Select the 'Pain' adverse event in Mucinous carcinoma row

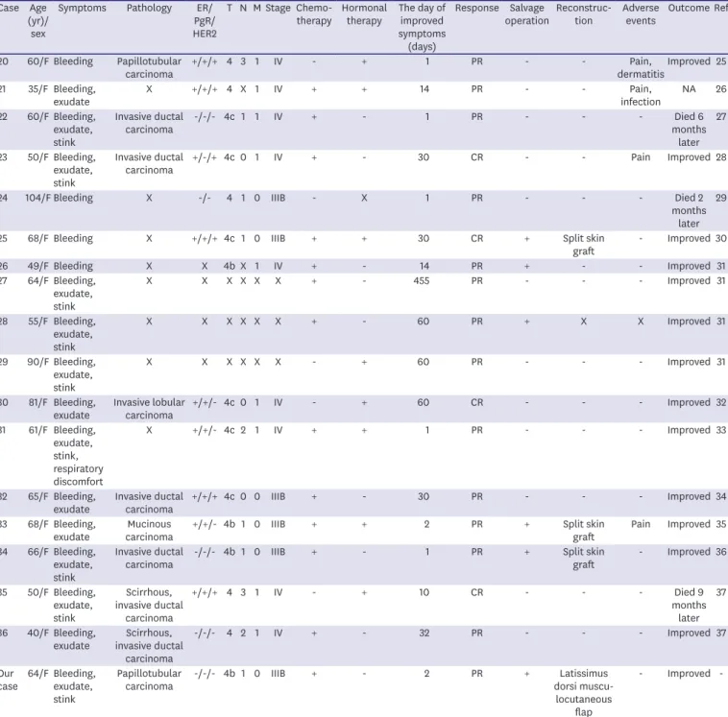point(641,524)
